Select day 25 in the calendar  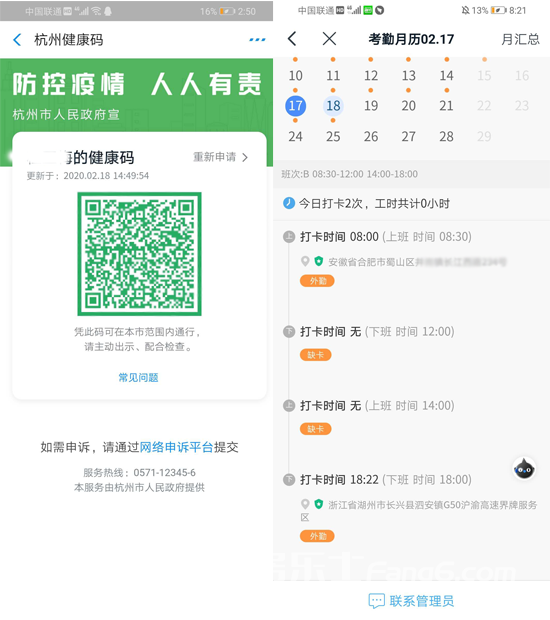coord(333,136)
